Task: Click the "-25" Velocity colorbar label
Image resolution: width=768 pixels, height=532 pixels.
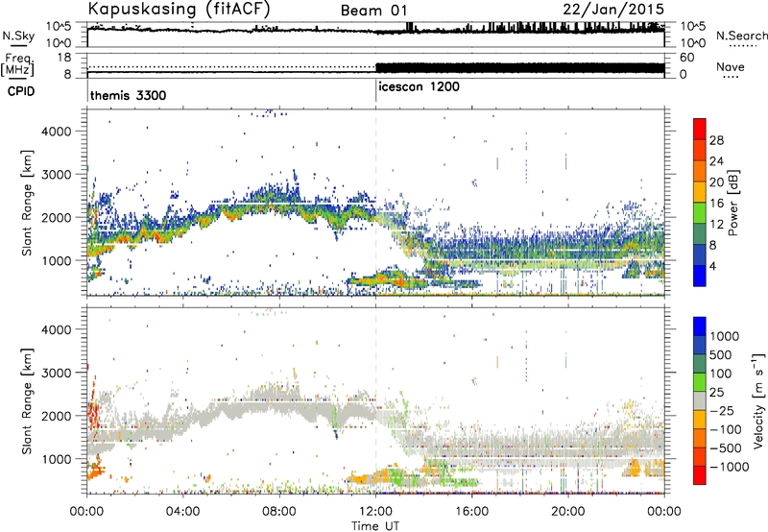Action: pos(722,410)
